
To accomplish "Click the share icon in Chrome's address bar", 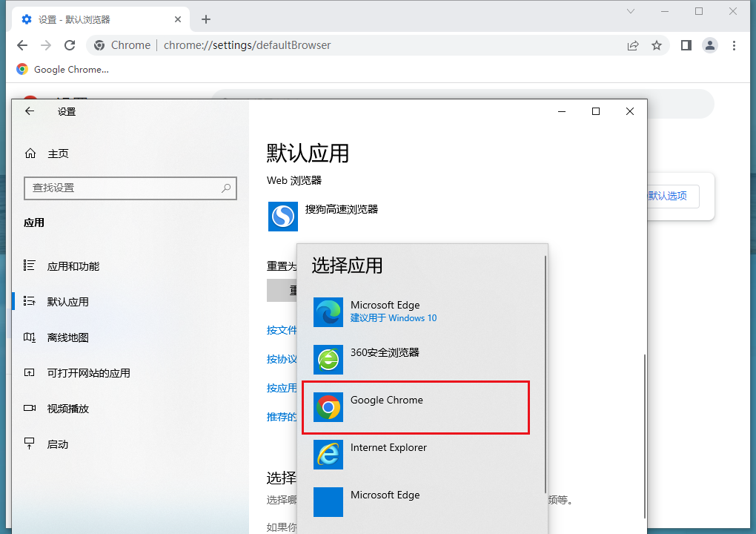I will click(633, 45).
